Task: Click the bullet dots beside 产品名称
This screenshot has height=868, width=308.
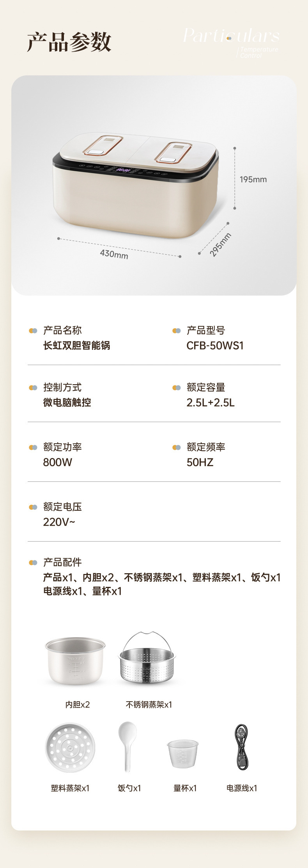Action: (33, 331)
